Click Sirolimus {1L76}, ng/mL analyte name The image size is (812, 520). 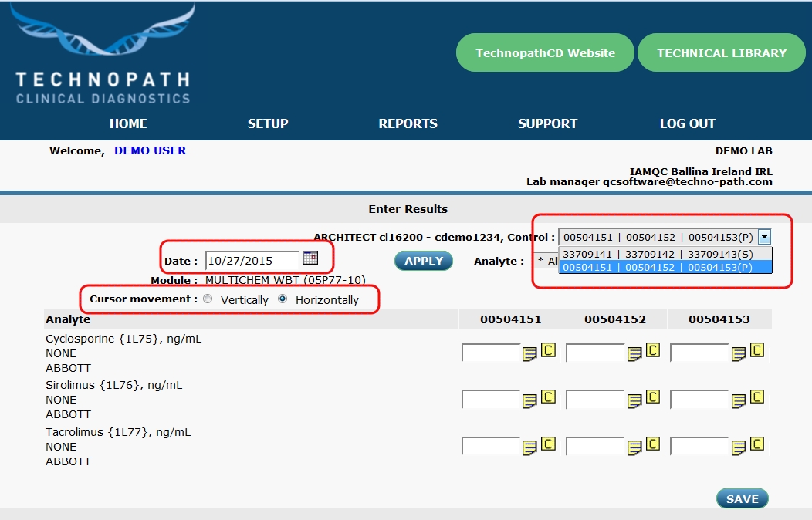tap(114, 386)
